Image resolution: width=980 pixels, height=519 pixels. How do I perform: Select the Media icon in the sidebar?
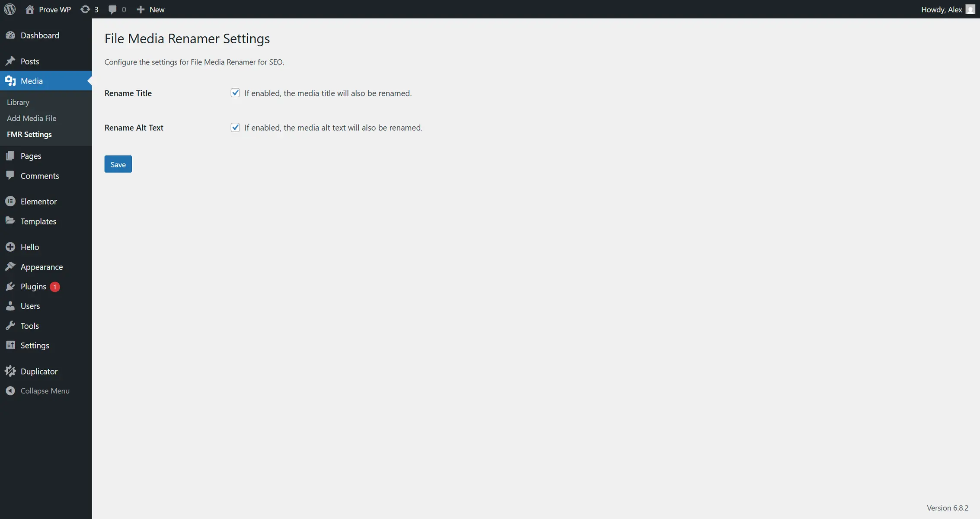click(10, 80)
